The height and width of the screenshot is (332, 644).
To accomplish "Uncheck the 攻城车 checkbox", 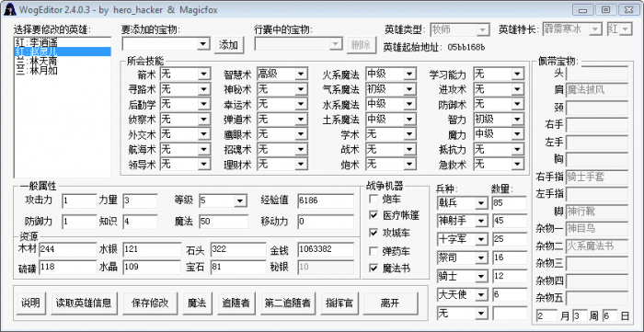I will 374,233.
